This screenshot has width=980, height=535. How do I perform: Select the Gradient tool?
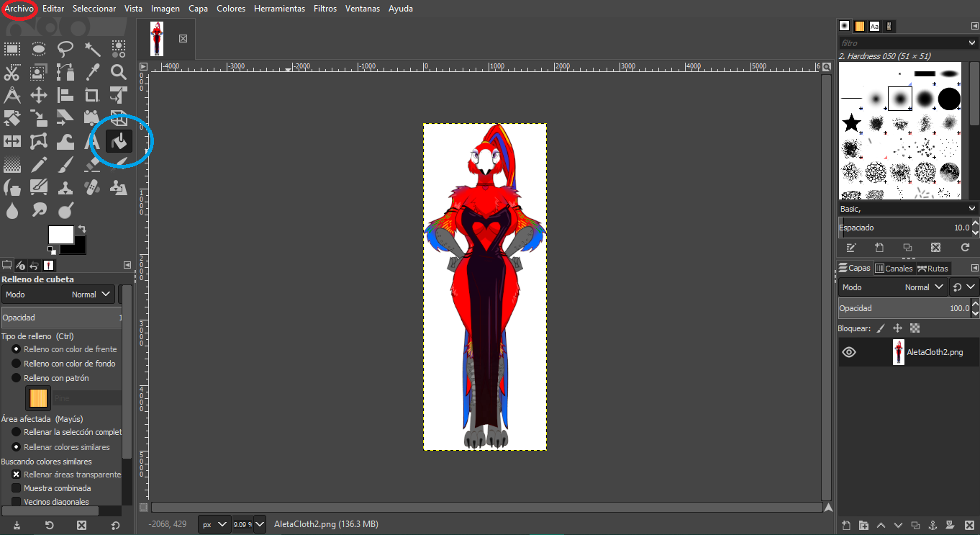coord(12,165)
